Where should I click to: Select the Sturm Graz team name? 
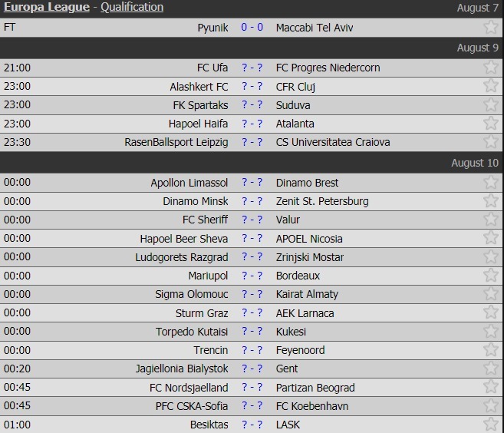pos(202,313)
